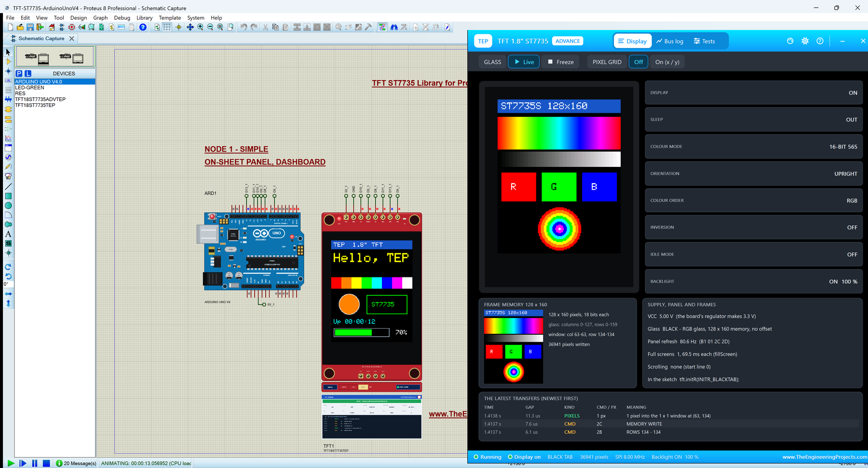
Task: Switch to the Tests tab
Action: pos(705,41)
